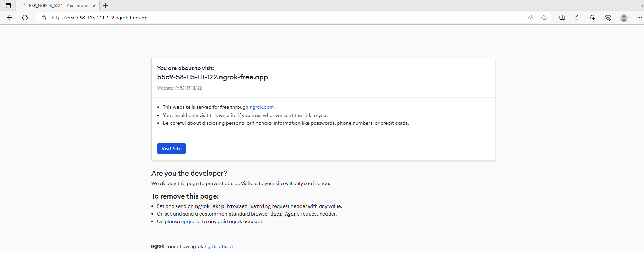Screen dimensions: 644x253
Task: View site info via lock icon
Action: pos(44,18)
